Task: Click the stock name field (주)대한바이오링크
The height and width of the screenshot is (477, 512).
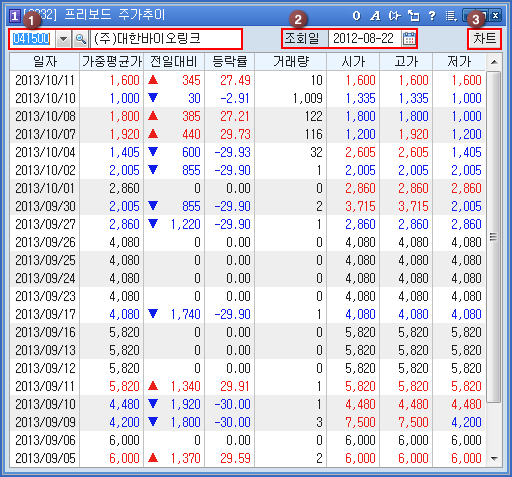Action: (x=166, y=39)
